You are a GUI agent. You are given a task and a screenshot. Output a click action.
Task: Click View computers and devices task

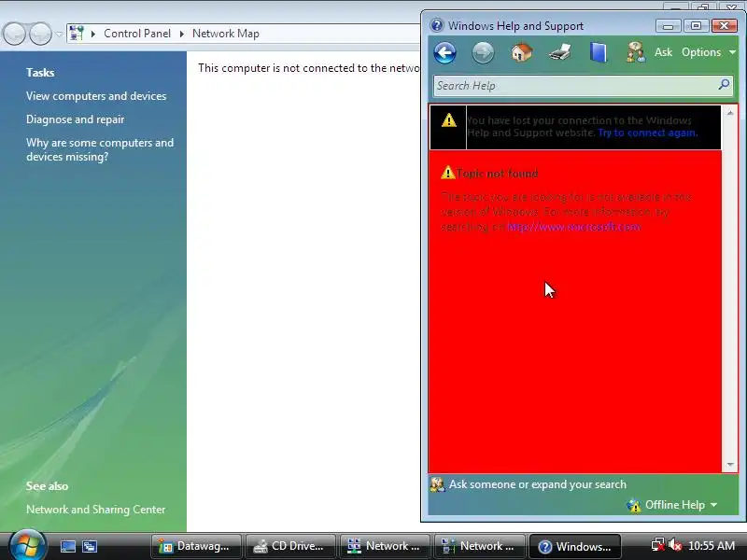pyautogui.click(x=96, y=96)
